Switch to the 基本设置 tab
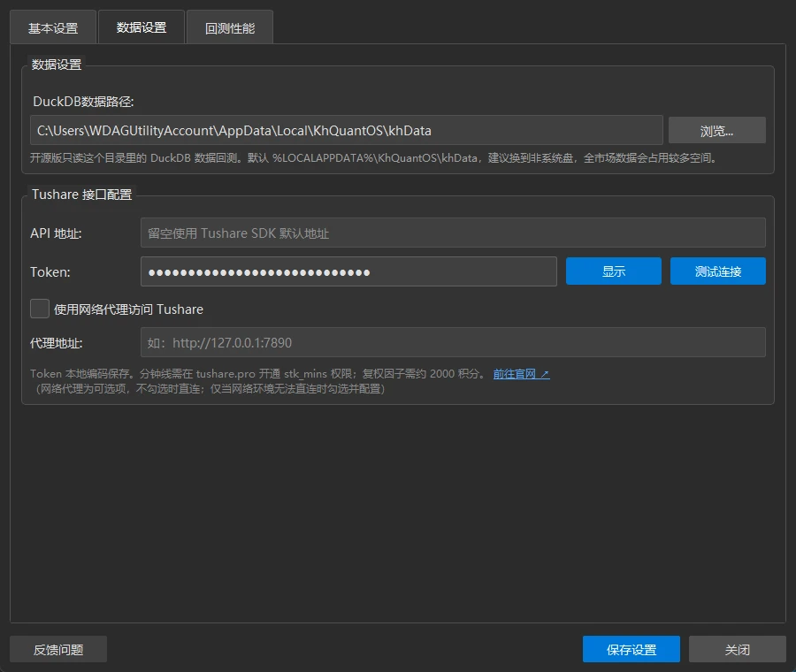This screenshot has height=672, width=796. tap(53, 27)
